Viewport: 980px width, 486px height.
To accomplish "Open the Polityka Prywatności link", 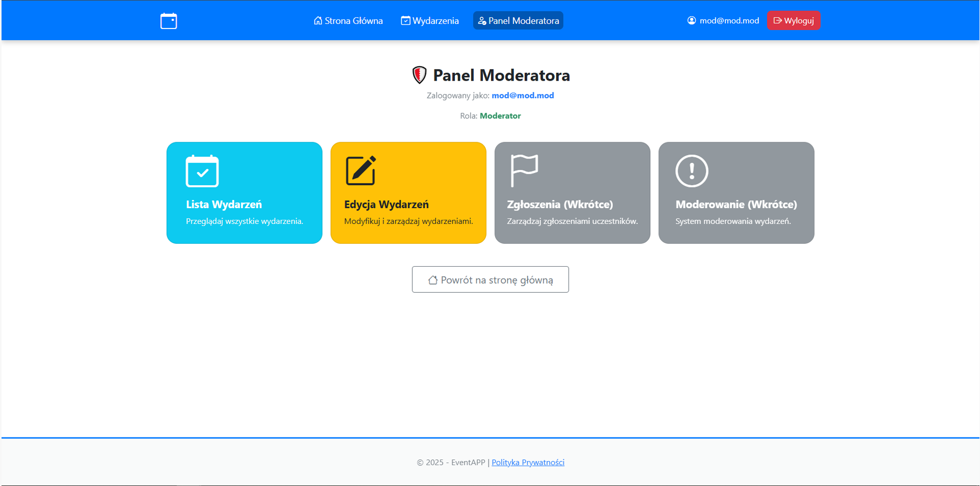I will [528, 462].
